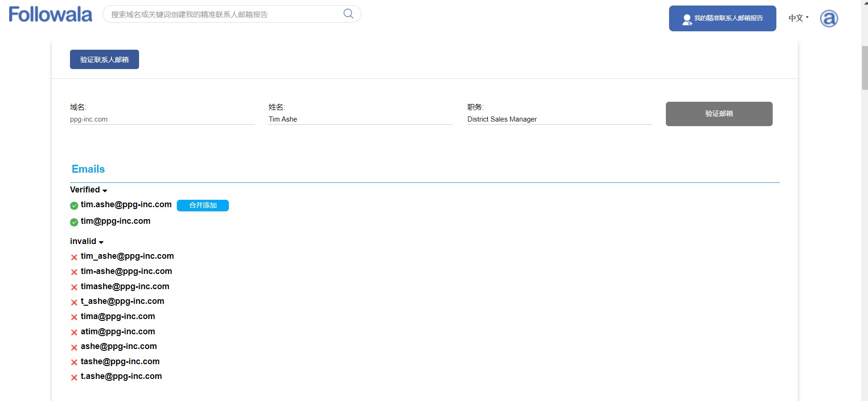Click the 职务 label
Screen dimensions: 868x401
(475, 107)
